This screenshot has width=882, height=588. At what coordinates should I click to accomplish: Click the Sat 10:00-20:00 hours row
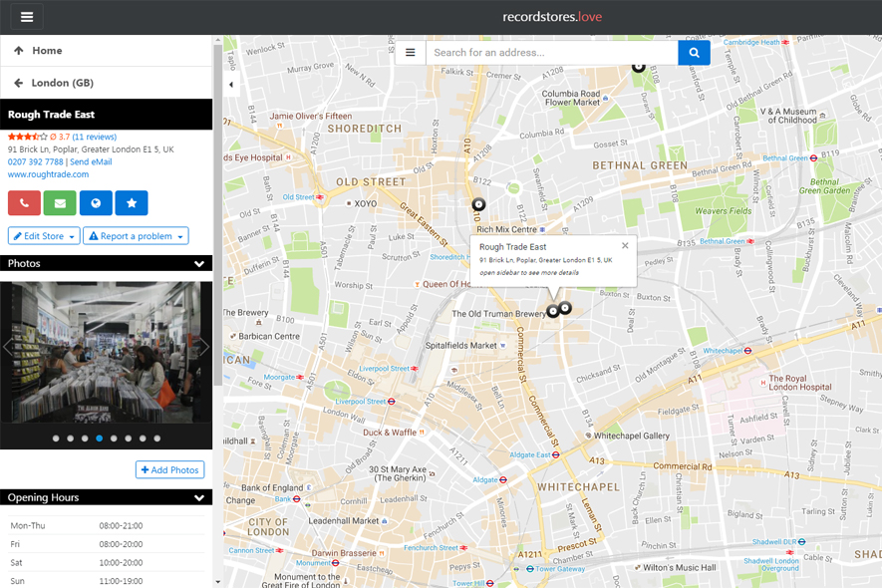107,563
